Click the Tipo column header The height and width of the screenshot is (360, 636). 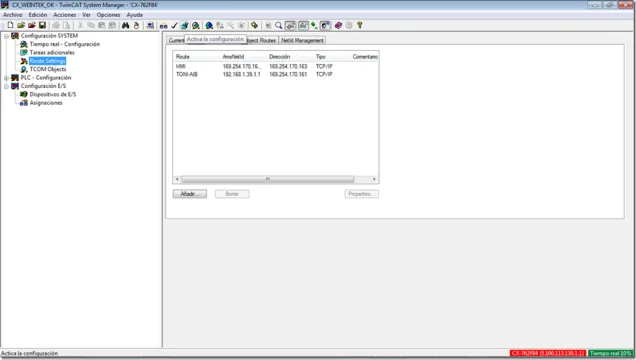(x=331, y=57)
